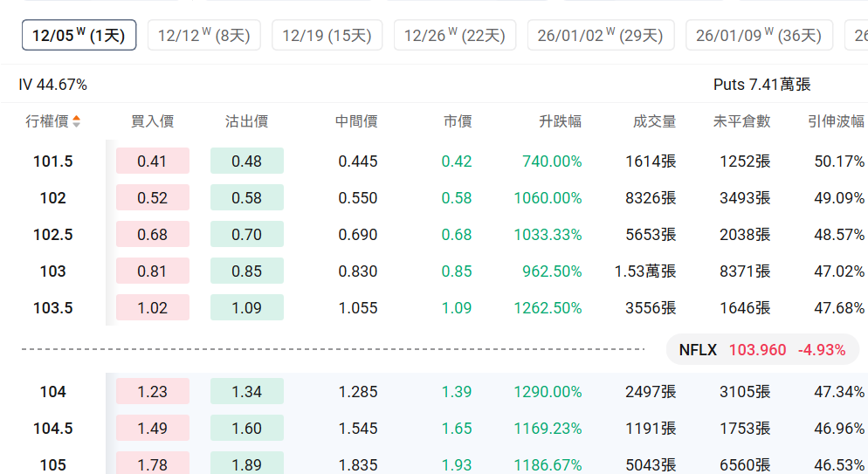The width and height of the screenshot is (868, 474).
Task: Select the 12/05 (1天) expiry tab
Action: [x=79, y=35]
